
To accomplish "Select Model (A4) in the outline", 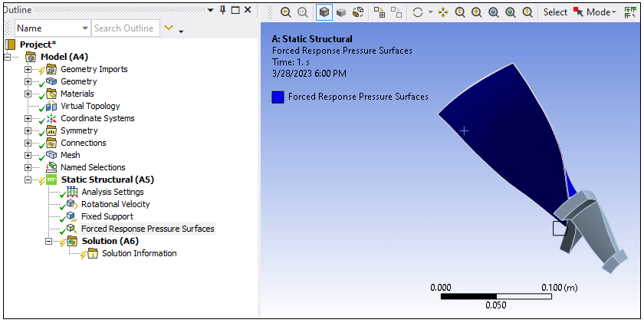I will [64, 57].
